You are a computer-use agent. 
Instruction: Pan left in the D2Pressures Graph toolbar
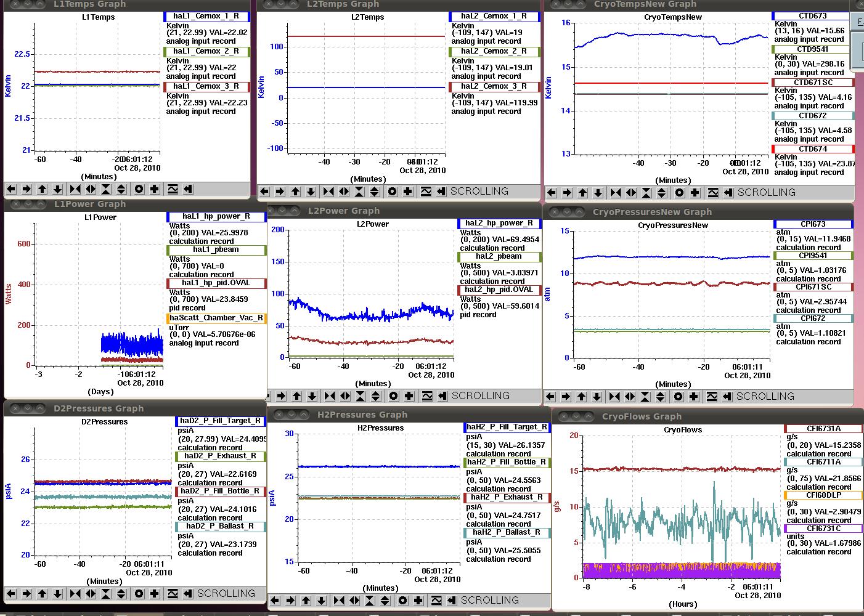click(x=11, y=594)
